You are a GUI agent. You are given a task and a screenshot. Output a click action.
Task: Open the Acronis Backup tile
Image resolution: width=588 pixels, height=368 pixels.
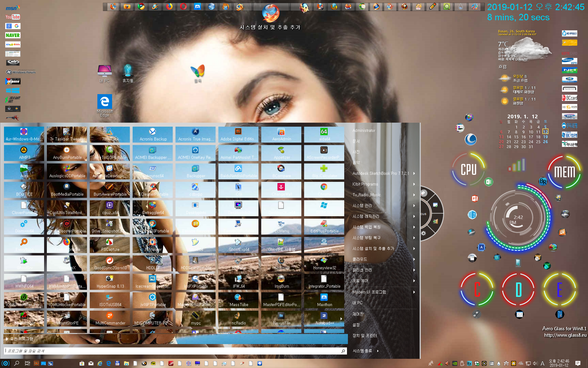[153, 135]
